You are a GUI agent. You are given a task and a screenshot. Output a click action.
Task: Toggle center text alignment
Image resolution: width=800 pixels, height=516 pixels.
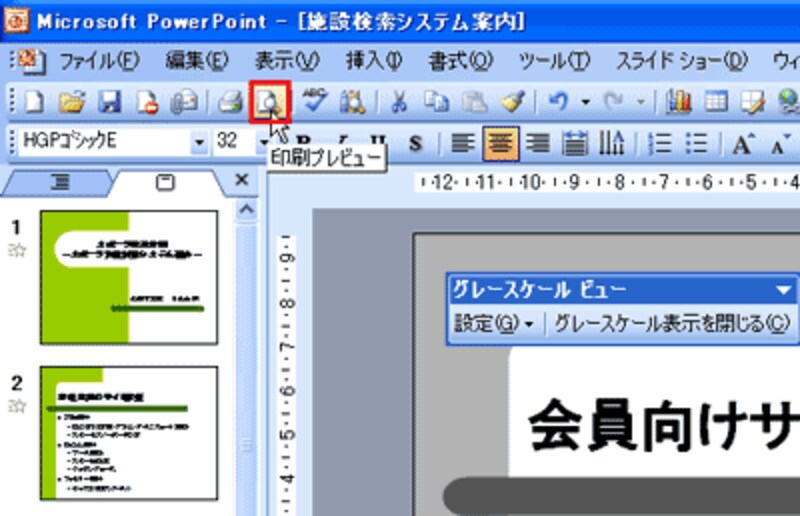(501, 143)
